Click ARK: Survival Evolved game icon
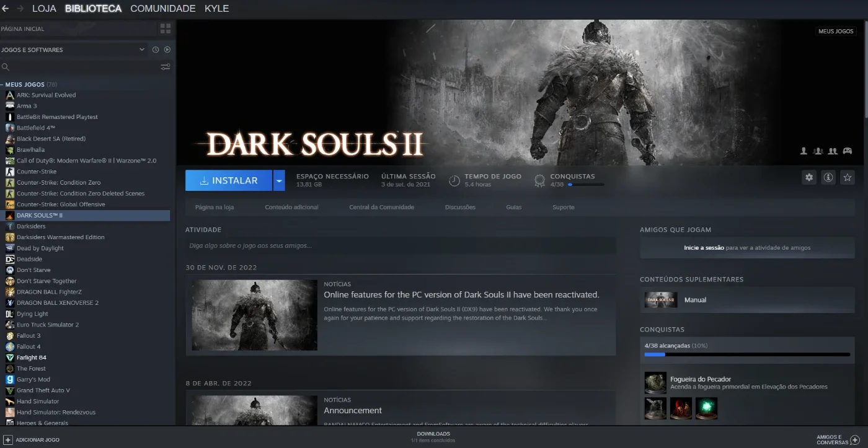Screen dimensions: 868x448 (10, 95)
